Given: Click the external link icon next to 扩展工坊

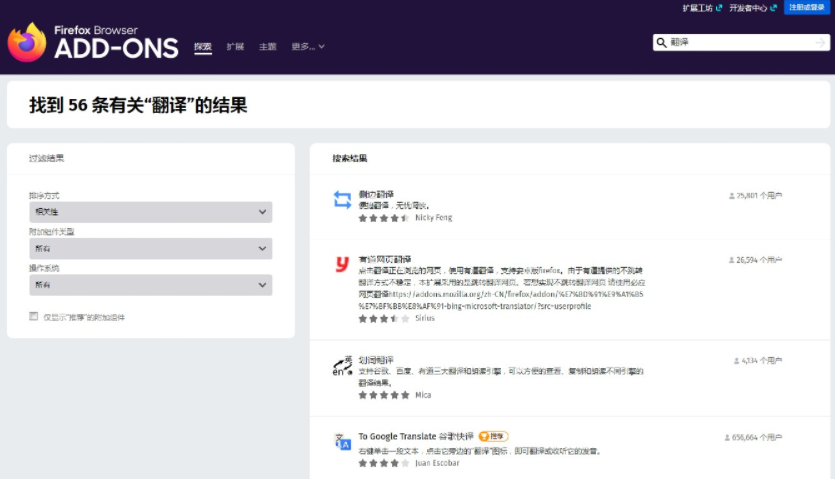Looking at the screenshot, I should point(719,7).
